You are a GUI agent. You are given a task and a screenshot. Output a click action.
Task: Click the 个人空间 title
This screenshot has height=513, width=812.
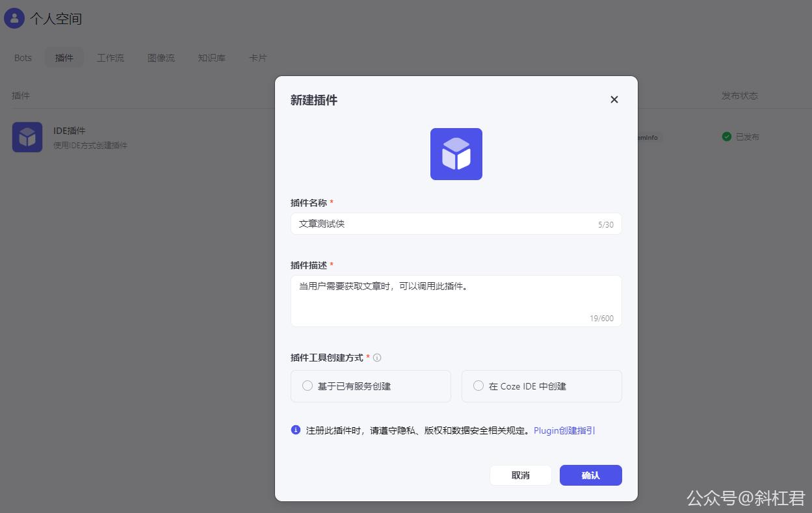56,19
